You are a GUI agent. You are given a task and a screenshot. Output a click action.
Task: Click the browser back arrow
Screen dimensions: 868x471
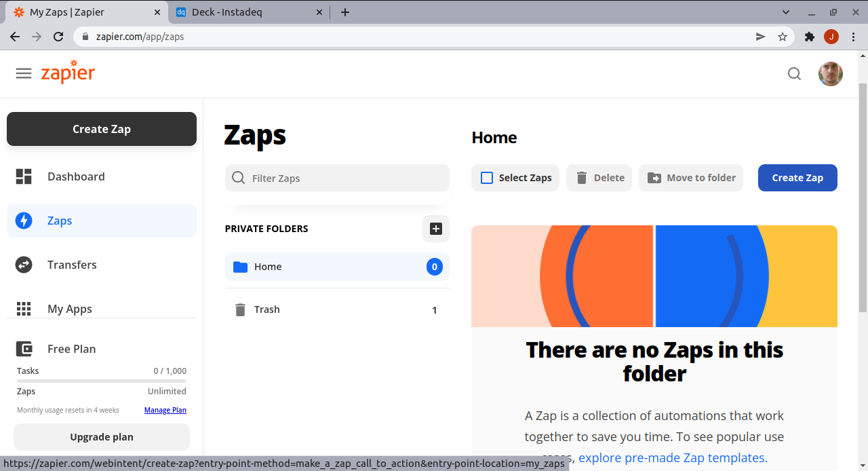click(x=15, y=37)
